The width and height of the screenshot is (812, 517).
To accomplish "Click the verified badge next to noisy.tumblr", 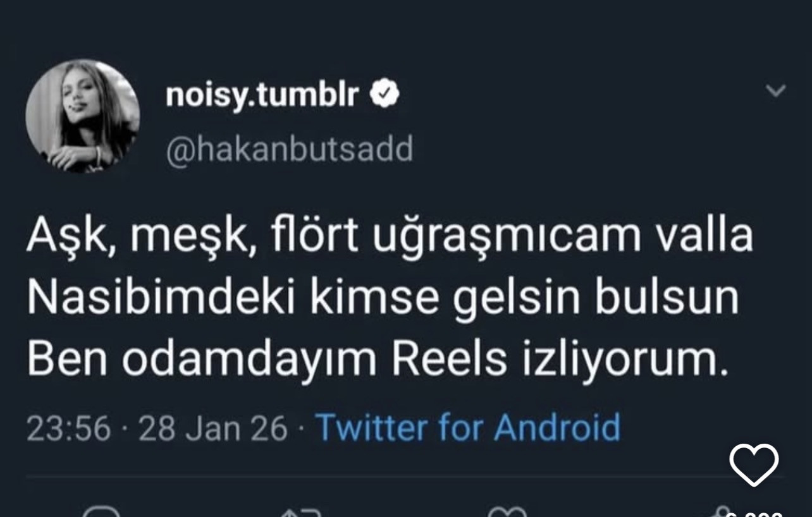I will [x=384, y=95].
